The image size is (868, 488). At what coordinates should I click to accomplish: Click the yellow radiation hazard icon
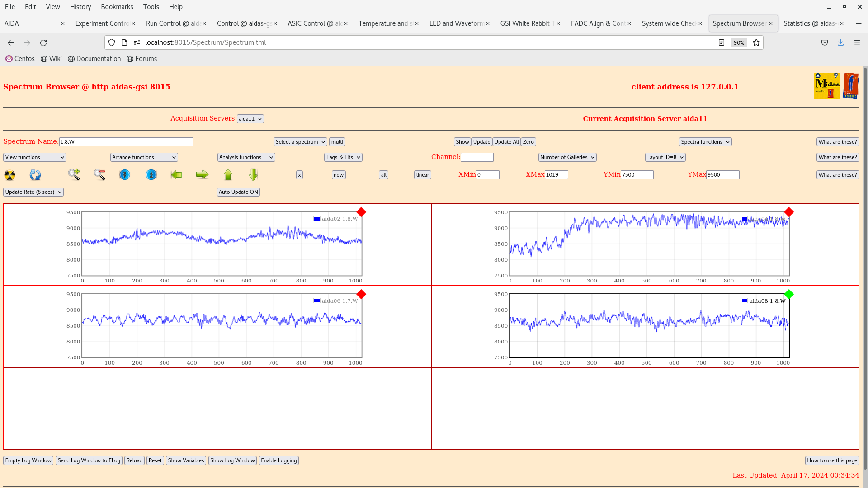(x=9, y=175)
